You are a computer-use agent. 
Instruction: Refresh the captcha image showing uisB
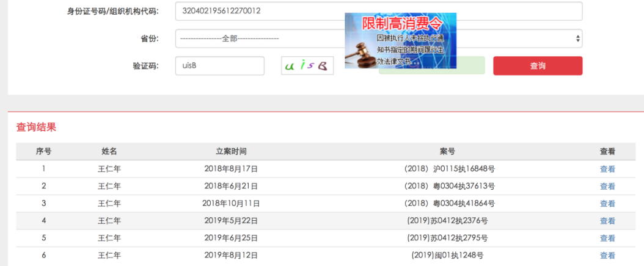pos(307,66)
